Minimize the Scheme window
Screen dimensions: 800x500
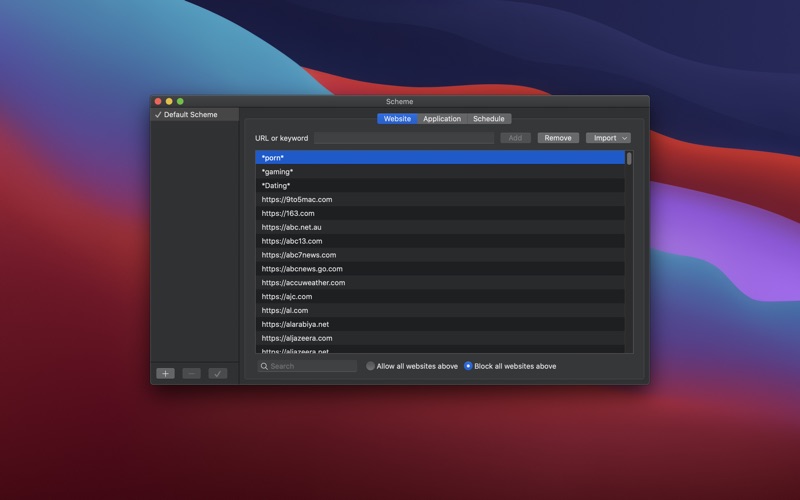pyautogui.click(x=169, y=102)
